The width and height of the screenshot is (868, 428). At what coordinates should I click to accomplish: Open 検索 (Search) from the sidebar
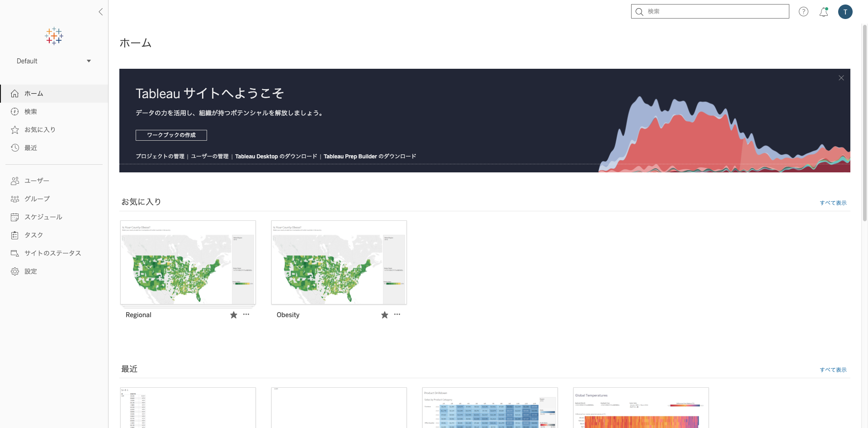pos(31,111)
